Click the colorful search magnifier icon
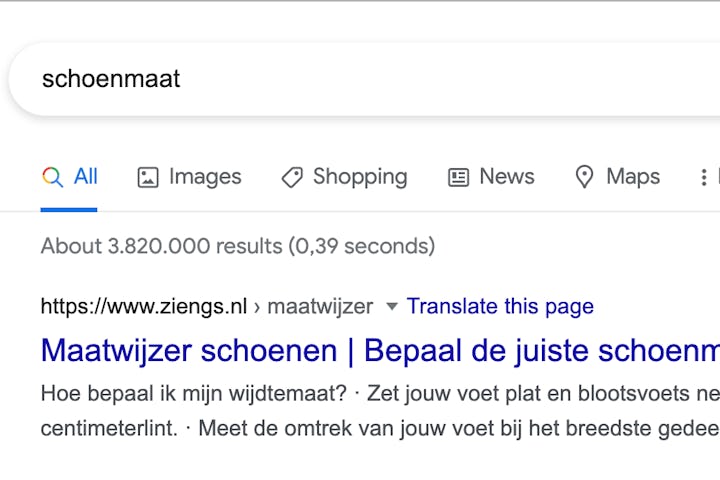 point(52,177)
